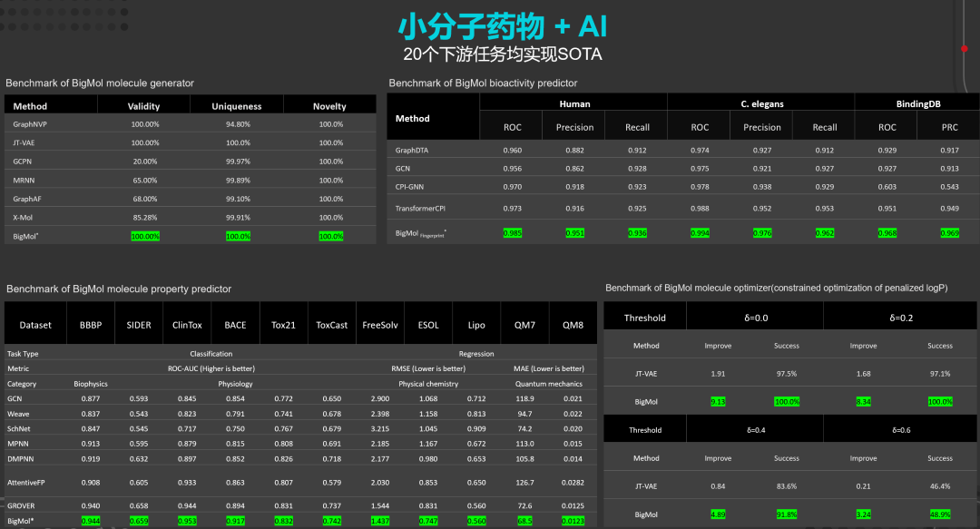Click "RMSE (Lower is better)" metric text
This screenshot has width=980, height=529.
pyautogui.click(x=428, y=369)
